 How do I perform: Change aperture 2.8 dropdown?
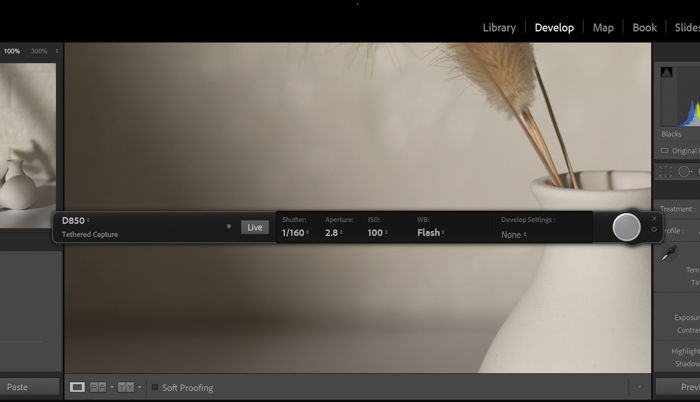click(333, 233)
